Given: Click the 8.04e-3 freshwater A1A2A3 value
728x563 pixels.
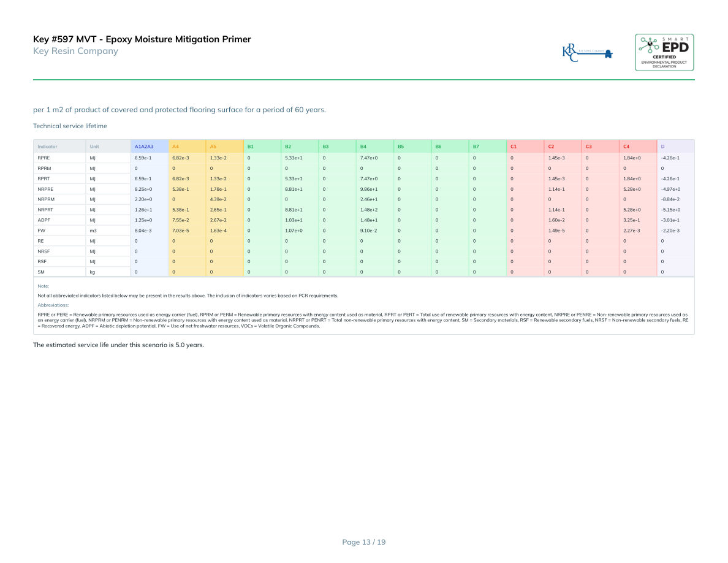Looking at the screenshot, I should tap(143, 231).
